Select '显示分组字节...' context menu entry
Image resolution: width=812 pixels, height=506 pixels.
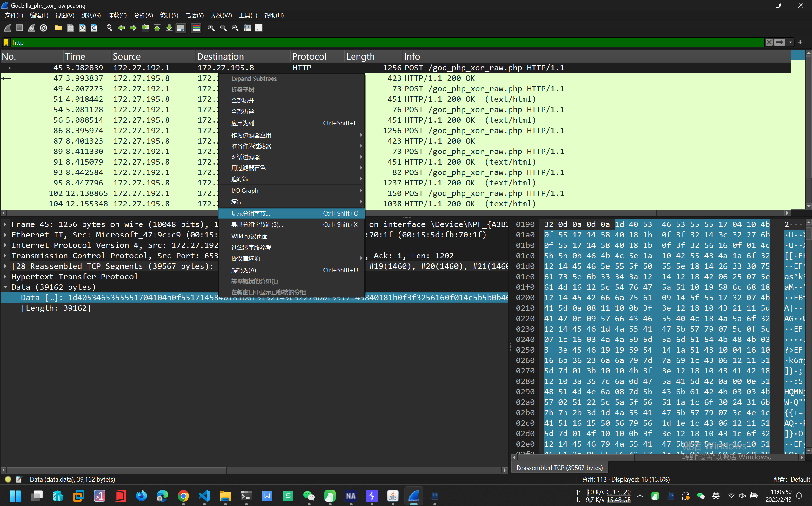250,213
